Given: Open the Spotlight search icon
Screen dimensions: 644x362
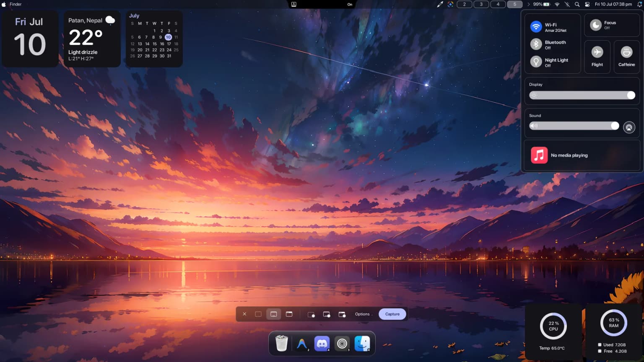Looking at the screenshot, I should click(577, 4).
